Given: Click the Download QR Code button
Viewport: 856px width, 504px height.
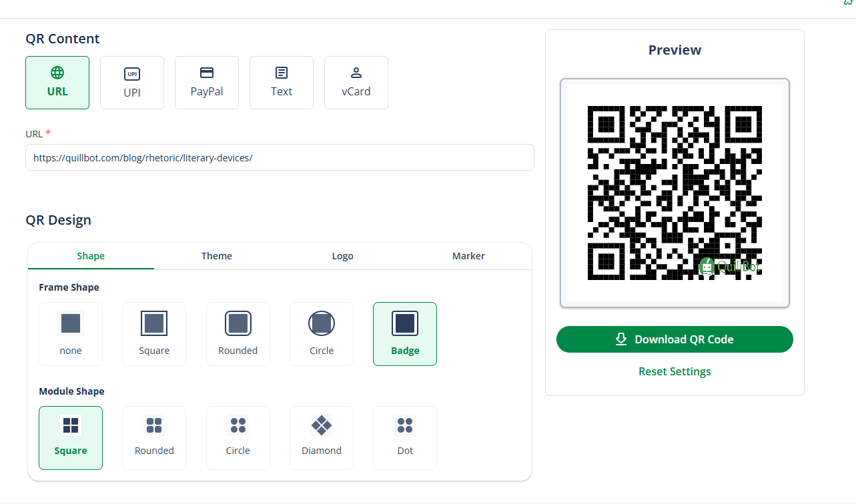Looking at the screenshot, I should (x=675, y=339).
